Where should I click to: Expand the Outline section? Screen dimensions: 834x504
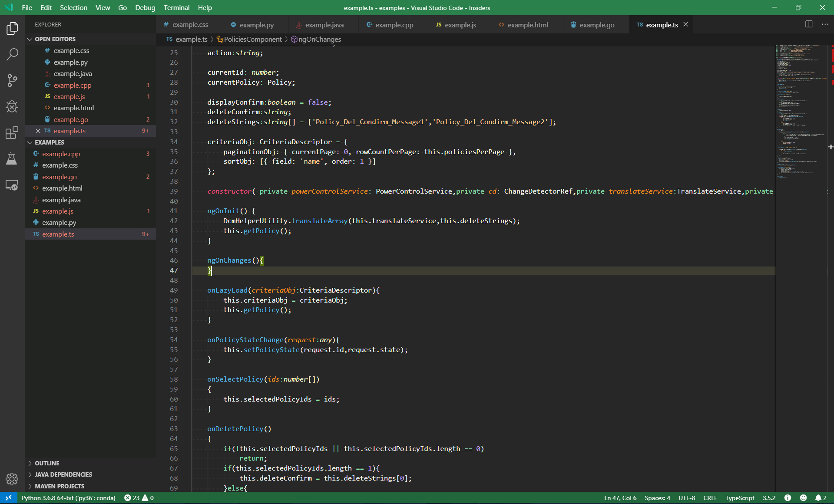pos(47,463)
